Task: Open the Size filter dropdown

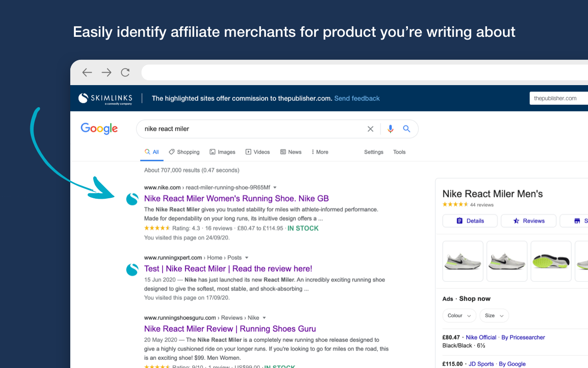Action: [494, 316]
